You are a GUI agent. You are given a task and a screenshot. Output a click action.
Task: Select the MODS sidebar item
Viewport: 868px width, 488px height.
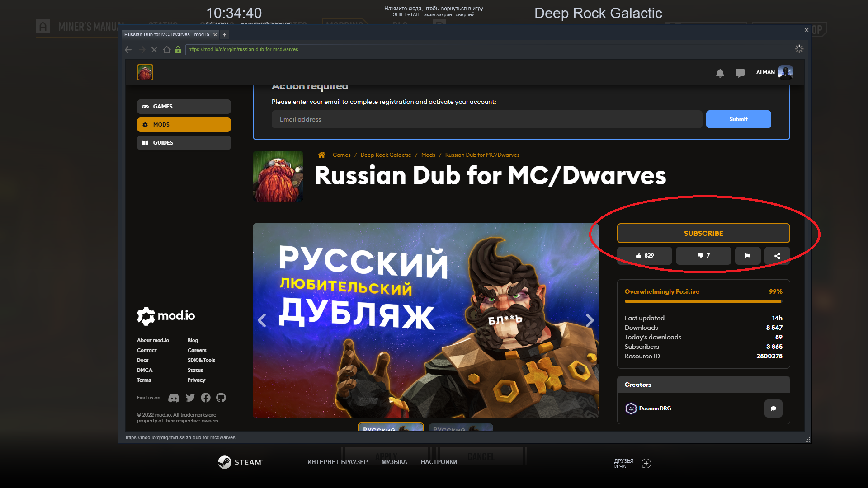pyautogui.click(x=184, y=125)
